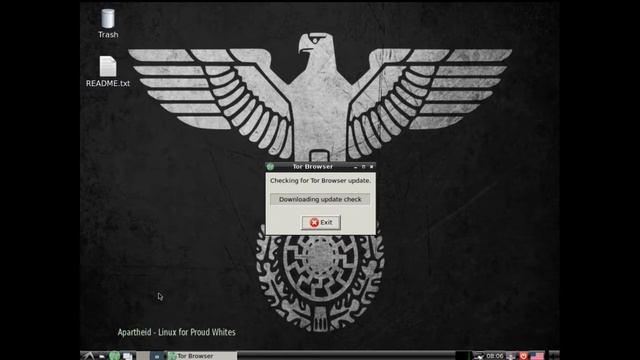The width and height of the screenshot is (640, 360).
Task: Select the README.txt file on desktop
Action: click(108, 71)
